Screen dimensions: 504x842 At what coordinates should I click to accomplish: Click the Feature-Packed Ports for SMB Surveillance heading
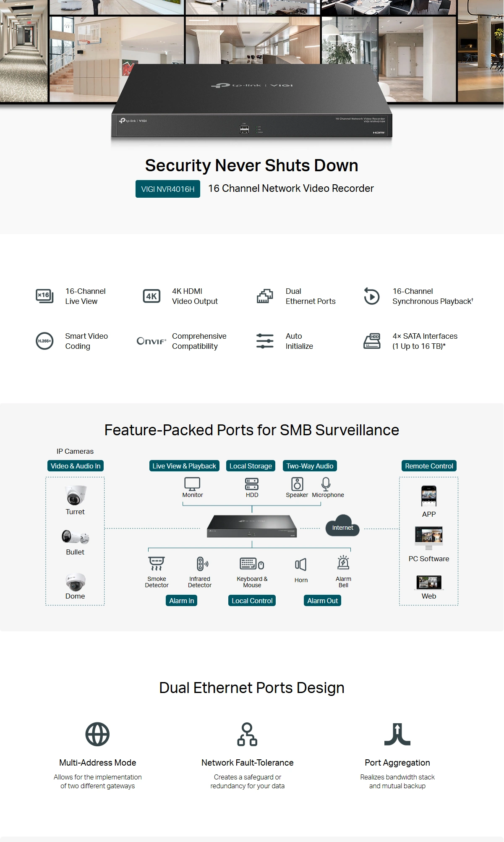click(x=251, y=430)
